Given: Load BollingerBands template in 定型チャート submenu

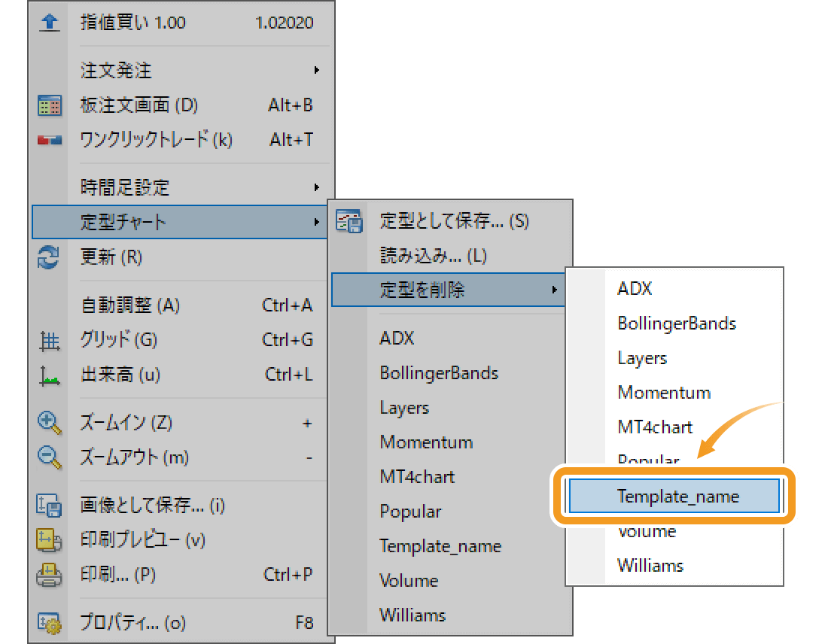Looking at the screenshot, I should tap(450, 373).
